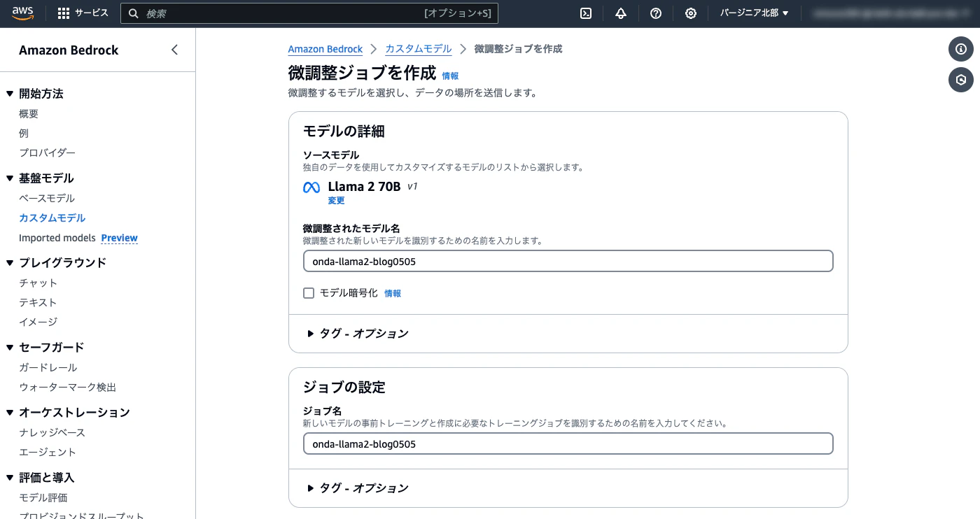The width and height of the screenshot is (980, 519).
Task: Open エージェント in the sidebar
Action: 48,453
